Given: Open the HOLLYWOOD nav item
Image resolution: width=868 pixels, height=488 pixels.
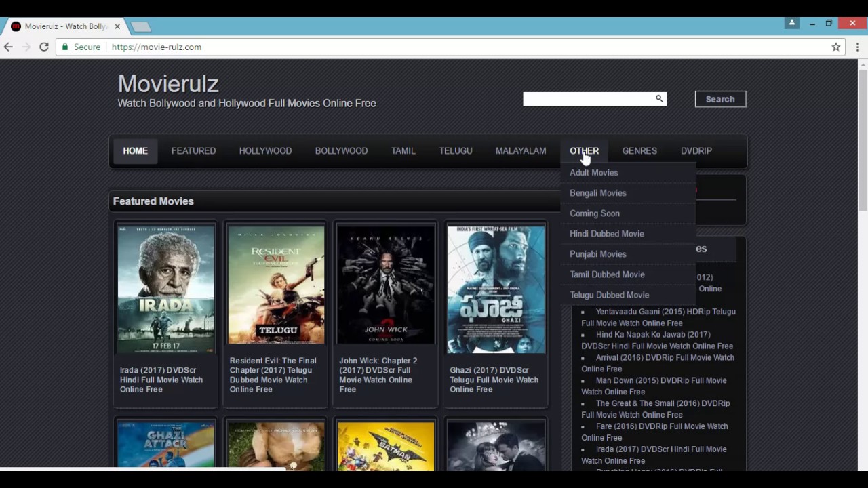Looking at the screenshot, I should (265, 150).
